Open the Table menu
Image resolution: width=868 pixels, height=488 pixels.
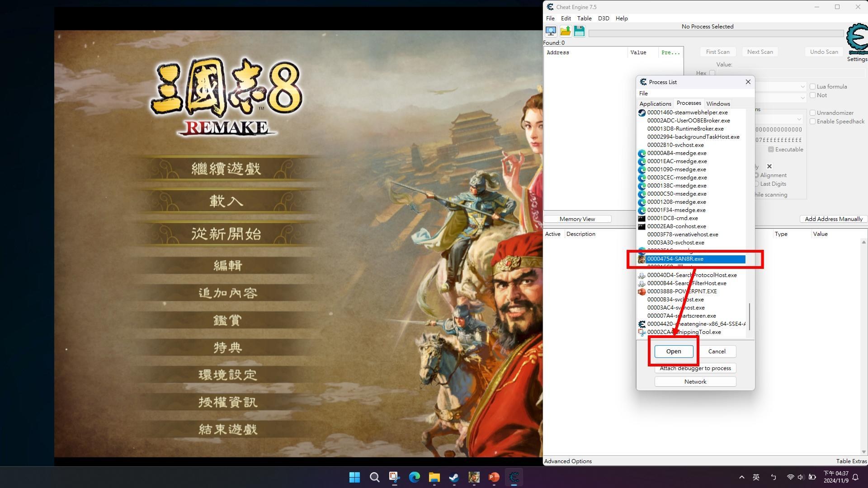coord(584,18)
